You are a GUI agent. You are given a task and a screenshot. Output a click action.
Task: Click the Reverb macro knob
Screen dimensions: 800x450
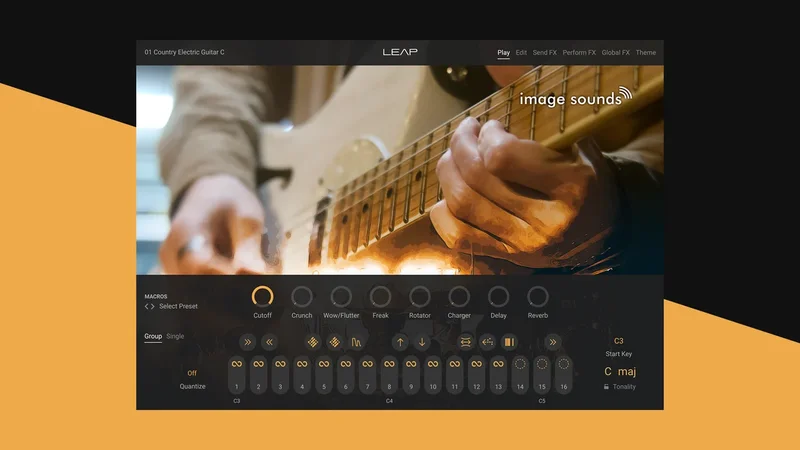pyautogui.click(x=537, y=296)
